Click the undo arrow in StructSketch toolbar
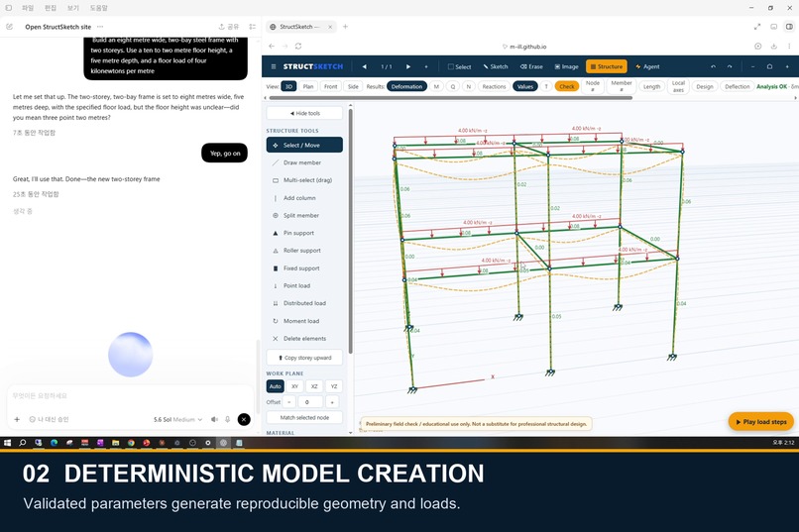799x532 pixels. 713,66
